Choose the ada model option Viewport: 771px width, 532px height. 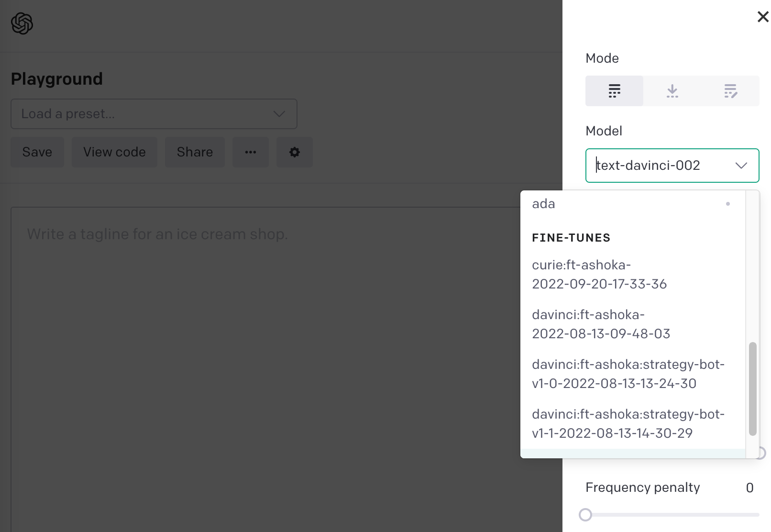[x=633, y=204]
